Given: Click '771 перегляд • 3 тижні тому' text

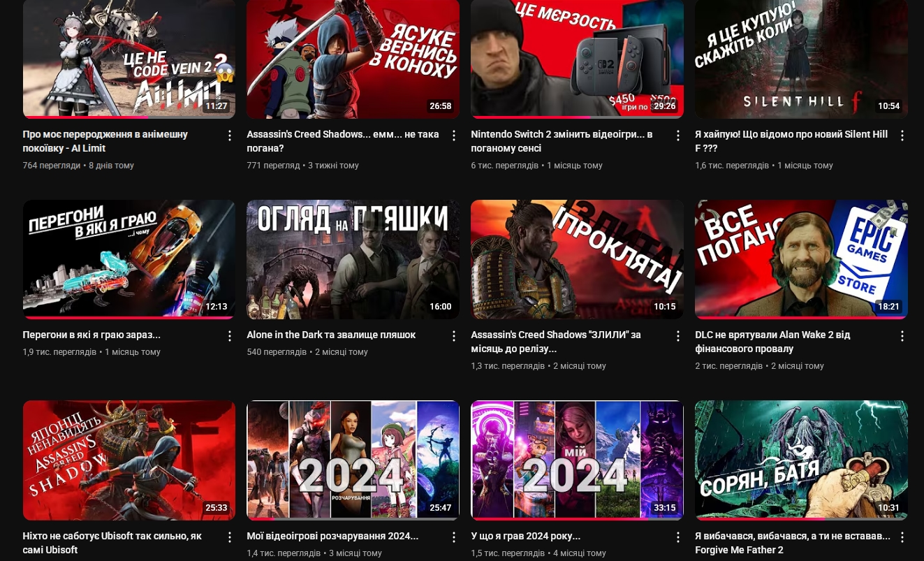Looking at the screenshot, I should point(302,166).
